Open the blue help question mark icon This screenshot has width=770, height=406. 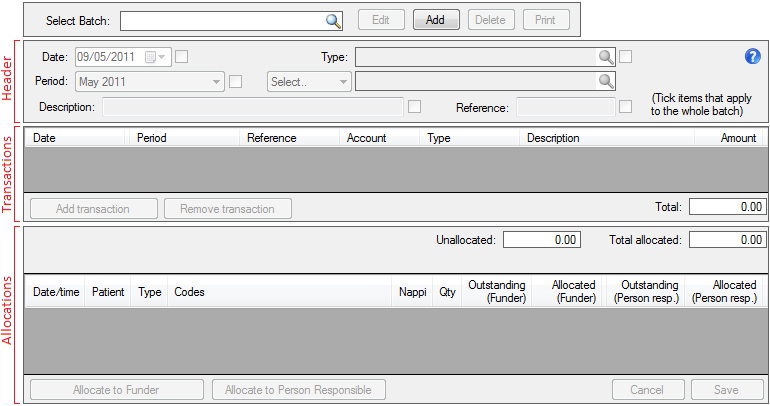tap(753, 57)
